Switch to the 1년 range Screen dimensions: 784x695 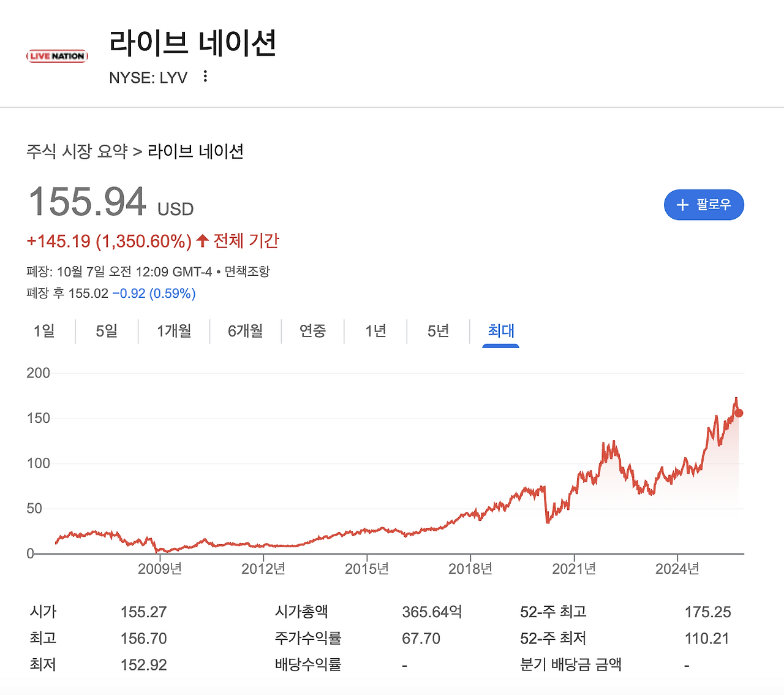pos(375,331)
